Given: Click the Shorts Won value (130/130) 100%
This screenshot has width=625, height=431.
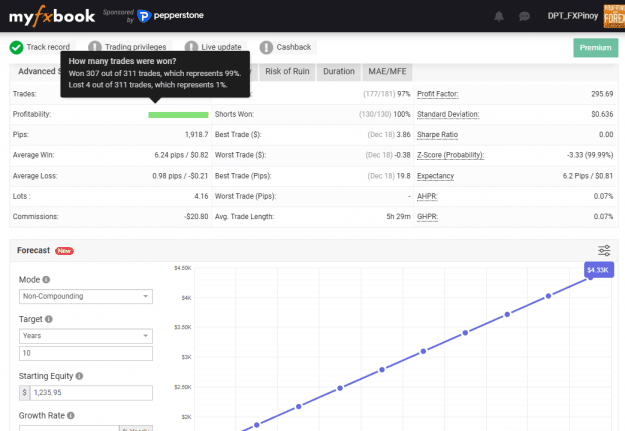Looking at the screenshot, I should [x=385, y=114].
